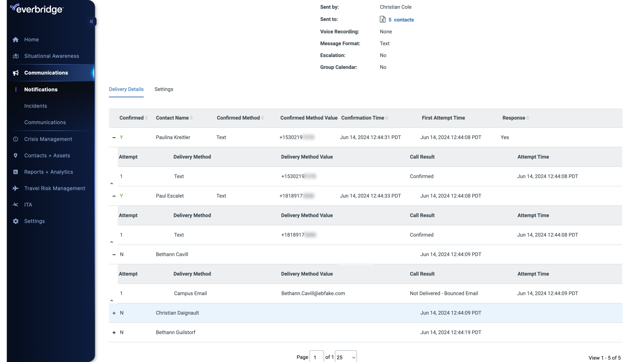The height and width of the screenshot is (362, 644).
Task: Open Settings via the gear icon
Action: (x=15, y=221)
